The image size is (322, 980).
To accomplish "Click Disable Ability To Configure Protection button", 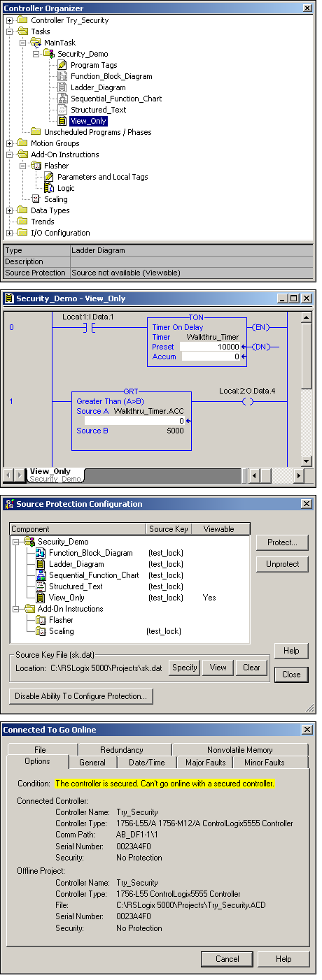I will click(81, 696).
